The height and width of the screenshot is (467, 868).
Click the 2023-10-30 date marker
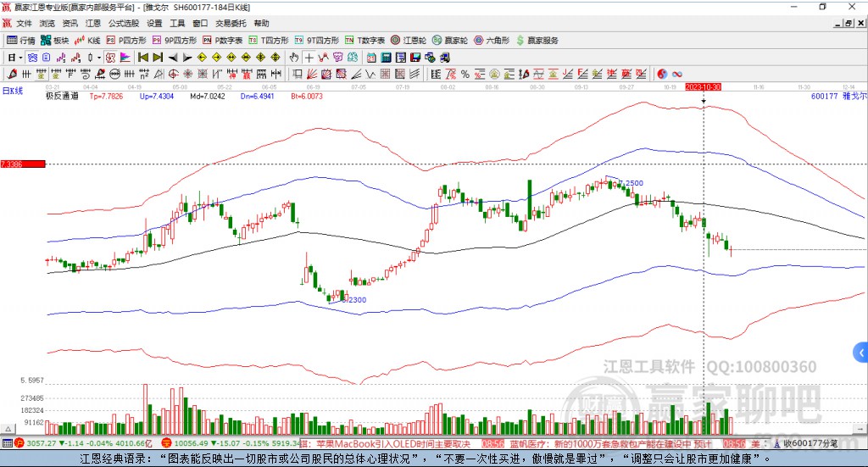coord(703,86)
